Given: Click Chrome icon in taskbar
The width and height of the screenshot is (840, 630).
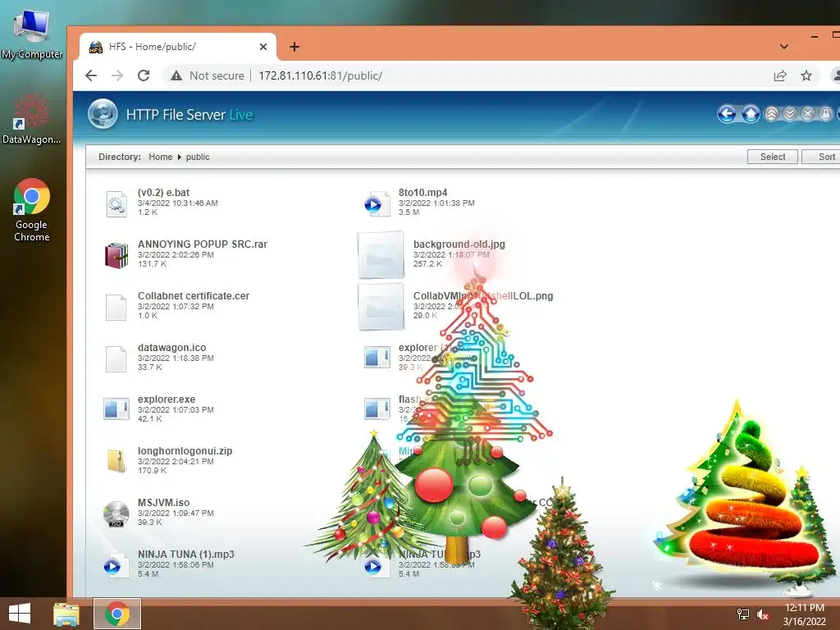Looking at the screenshot, I should tap(116, 614).
